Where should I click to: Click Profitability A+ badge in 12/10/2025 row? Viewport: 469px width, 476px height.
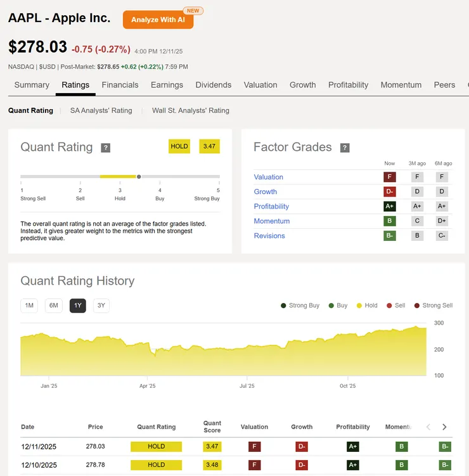click(353, 465)
